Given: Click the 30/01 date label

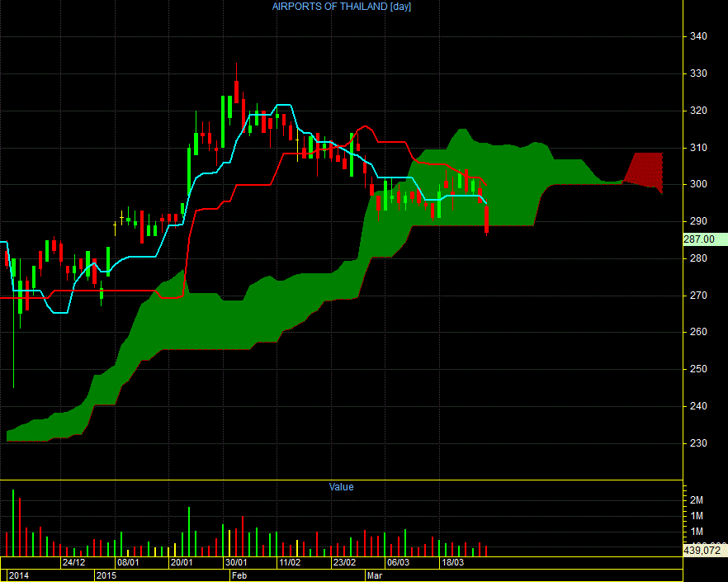Looking at the screenshot, I should point(236,562).
